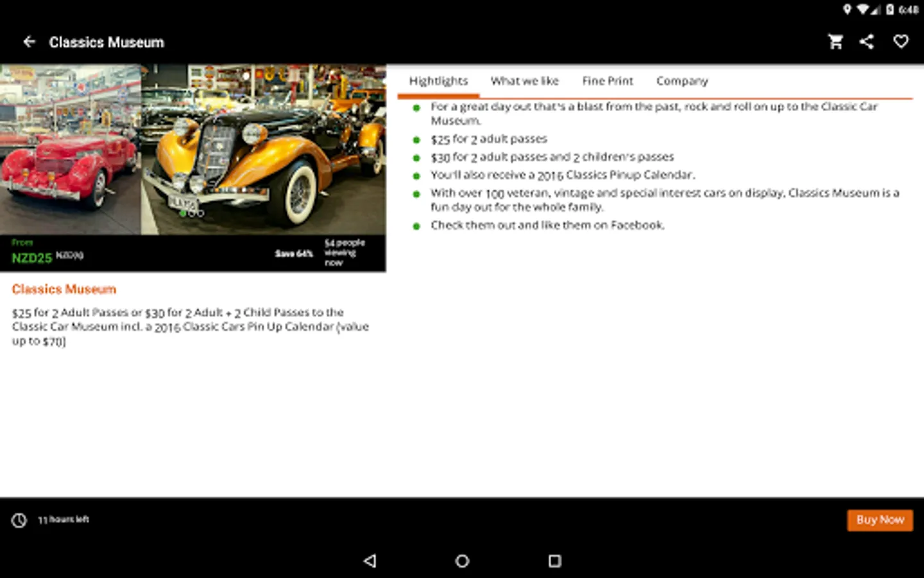The height and width of the screenshot is (578, 924).
Task: Select 'Check them out and like them on Facebook'
Action: 547,225
